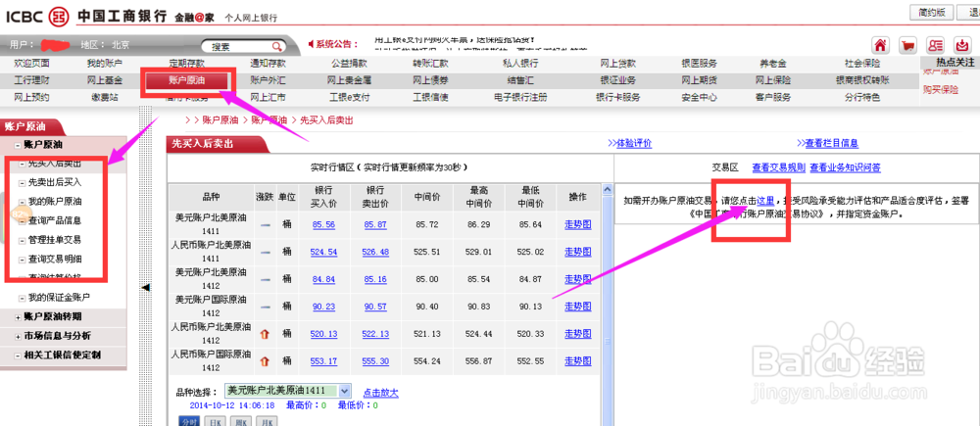
Task: Click the 点击放大 link
Action: pos(380,393)
